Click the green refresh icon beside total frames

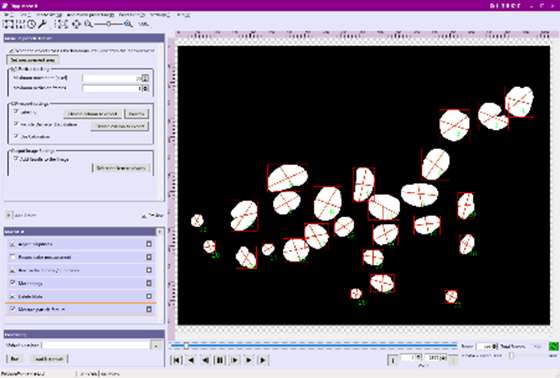tap(553, 346)
